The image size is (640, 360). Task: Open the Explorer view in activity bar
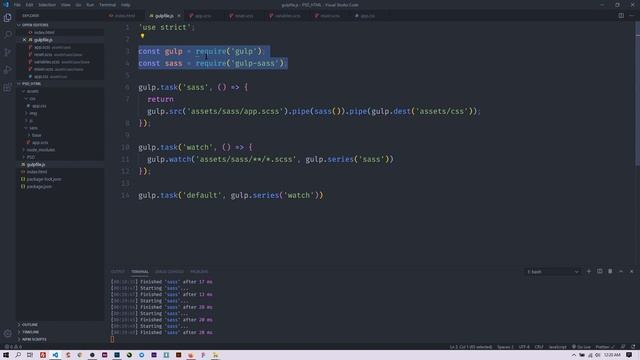tap(7, 18)
